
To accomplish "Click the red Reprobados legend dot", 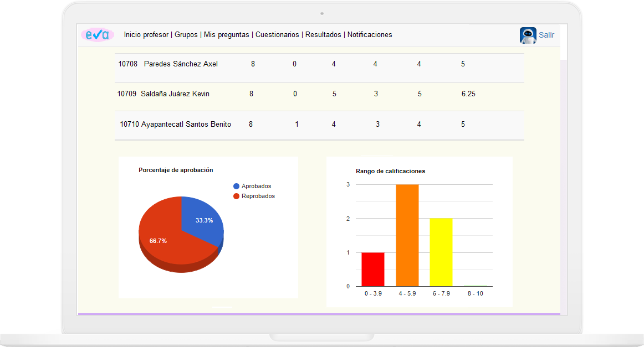I will coord(237,196).
